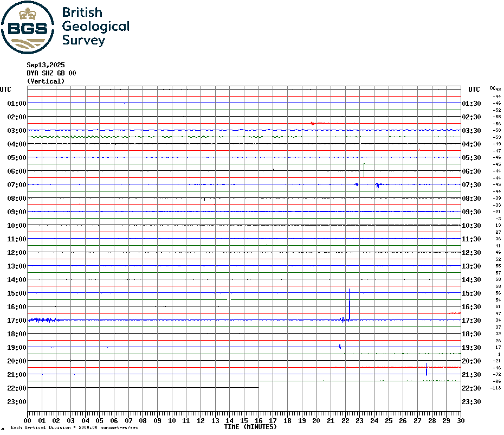Image resolution: width=504 pixels, height=435 pixels.
Task: Click minute tick label 10
Action: (172, 420)
